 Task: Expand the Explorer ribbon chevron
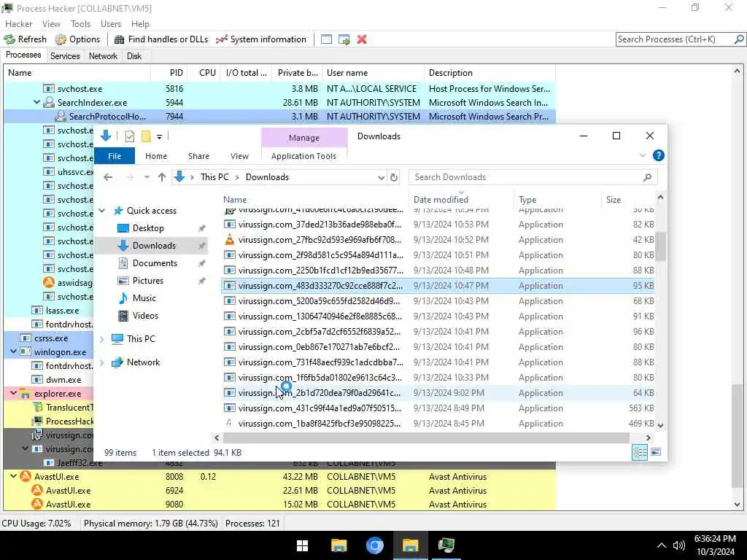(642, 156)
